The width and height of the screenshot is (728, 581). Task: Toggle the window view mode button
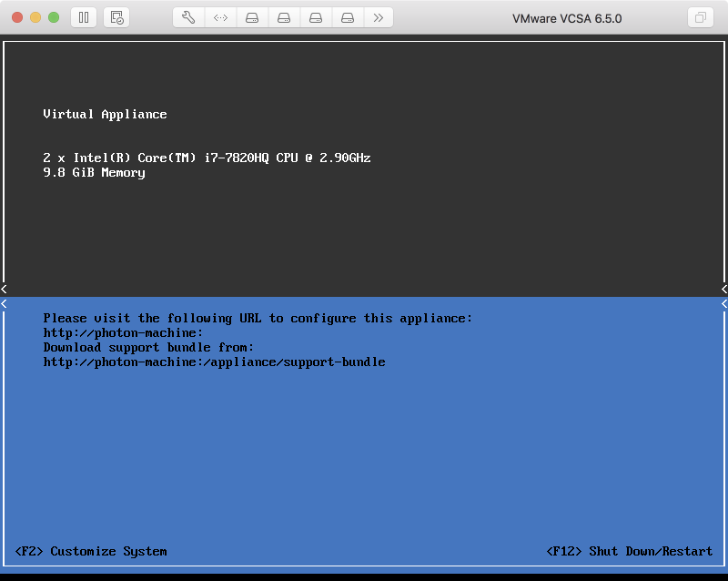pos(700,17)
